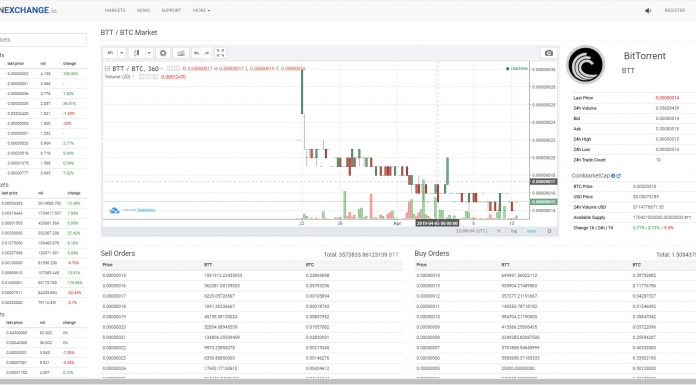The width and height of the screenshot is (696, 385).
Task: Expand chart style dropdown arrow
Action: pos(149,53)
